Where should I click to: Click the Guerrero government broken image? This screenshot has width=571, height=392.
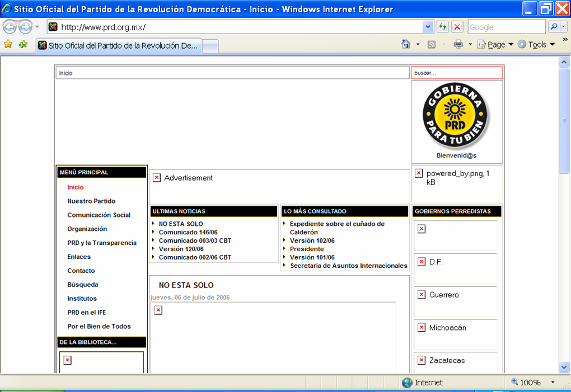422,295
